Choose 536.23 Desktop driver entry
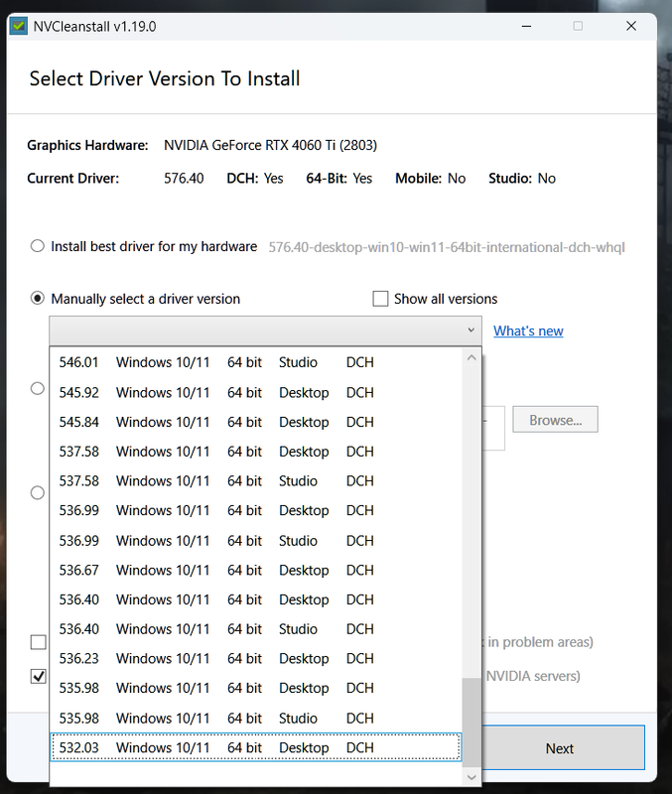672x794 pixels. (x=256, y=658)
